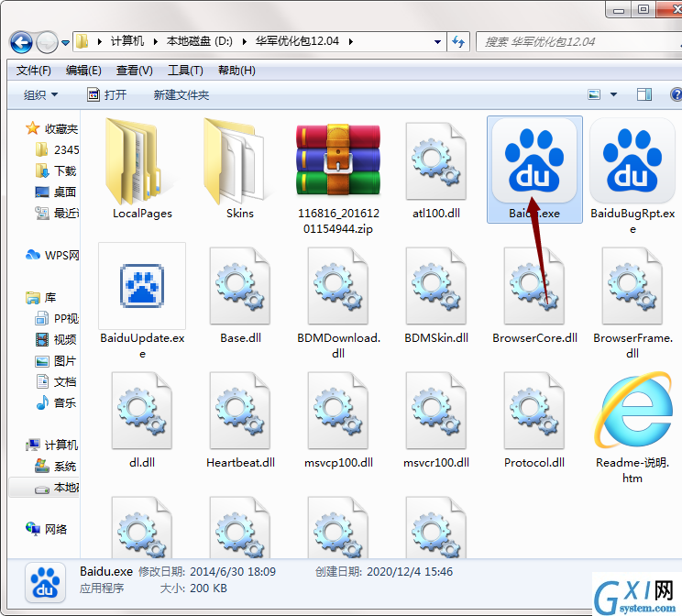Viewport: 682px width, 616px height.
Task: Click the Back navigation arrow
Action: click(21, 42)
